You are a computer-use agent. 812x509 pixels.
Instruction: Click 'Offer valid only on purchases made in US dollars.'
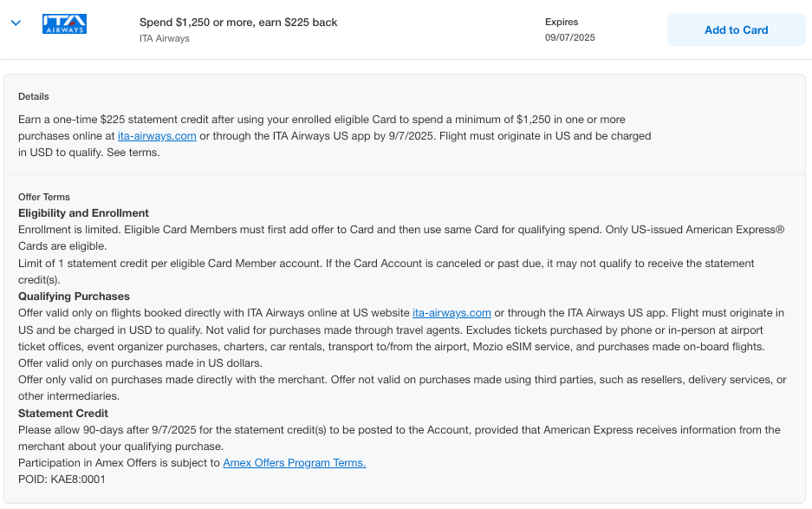140,363
